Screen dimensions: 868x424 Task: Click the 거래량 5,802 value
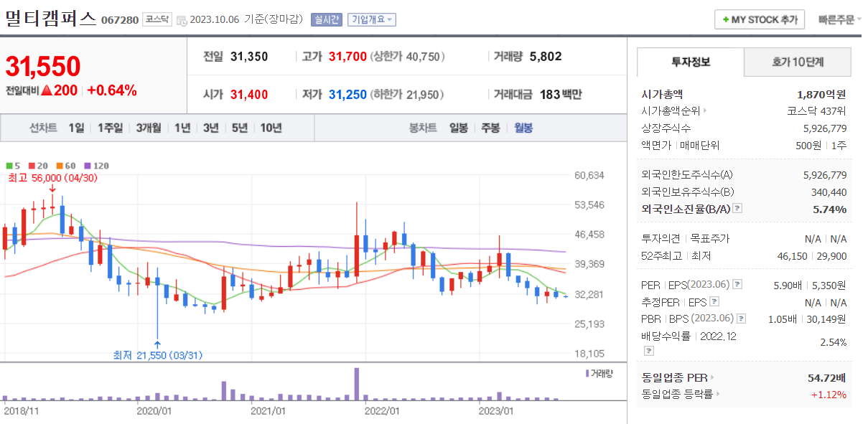546,56
